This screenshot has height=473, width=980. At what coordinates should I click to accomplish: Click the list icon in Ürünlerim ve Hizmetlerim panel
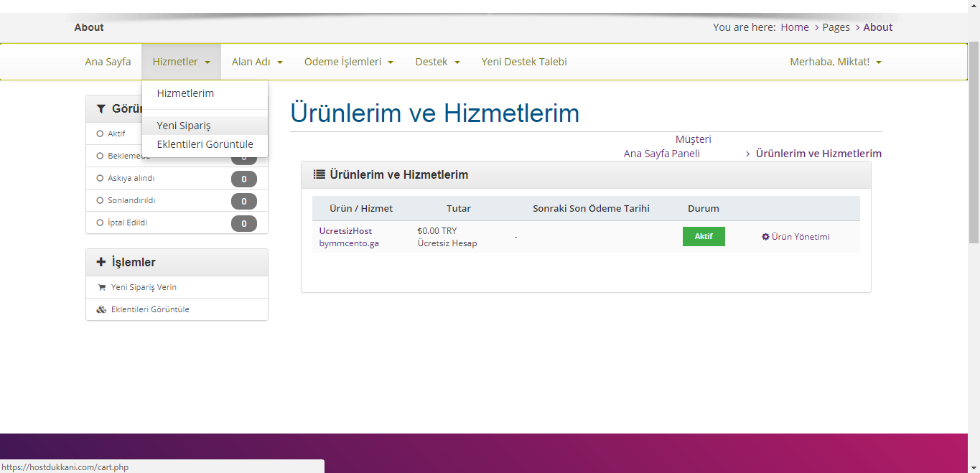(x=319, y=174)
